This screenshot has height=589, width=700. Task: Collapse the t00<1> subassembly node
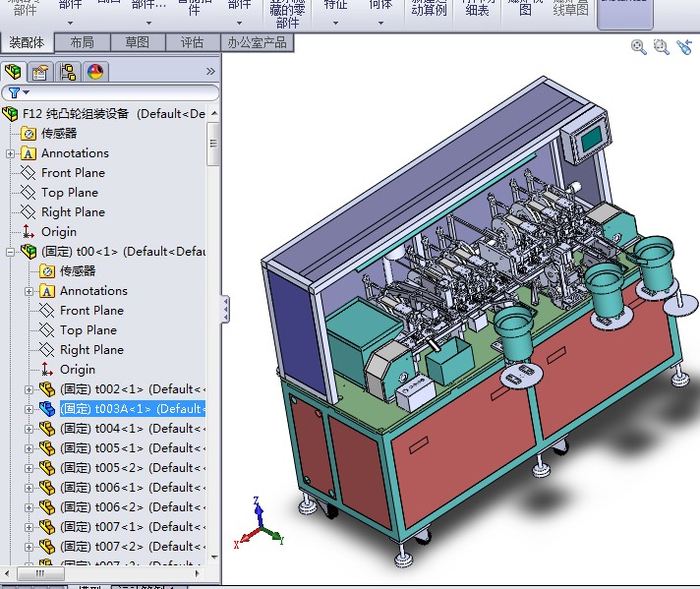click(11, 252)
